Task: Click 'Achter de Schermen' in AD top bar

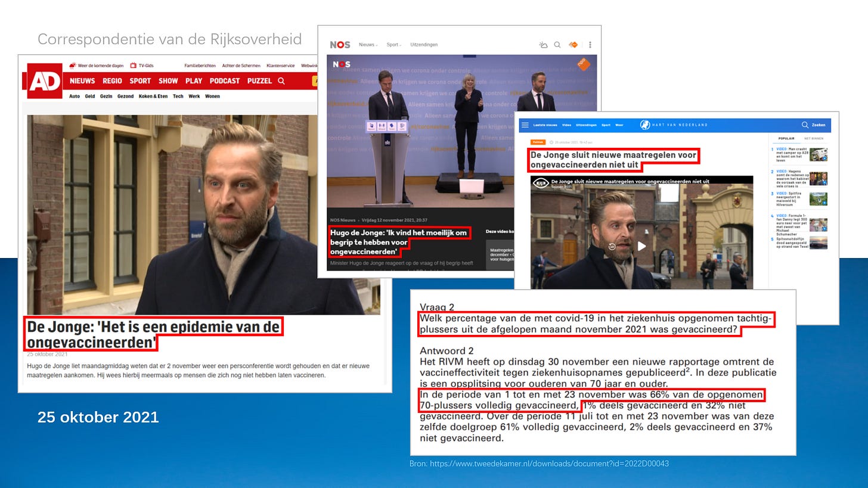Action: (241, 66)
